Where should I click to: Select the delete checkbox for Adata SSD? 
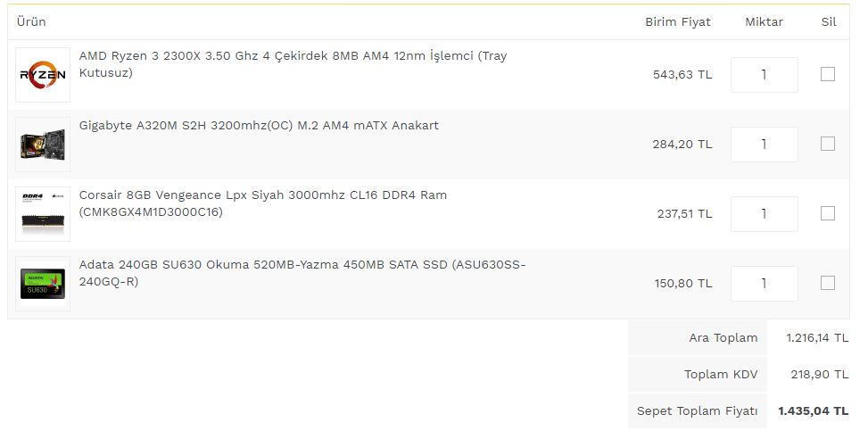click(x=828, y=283)
